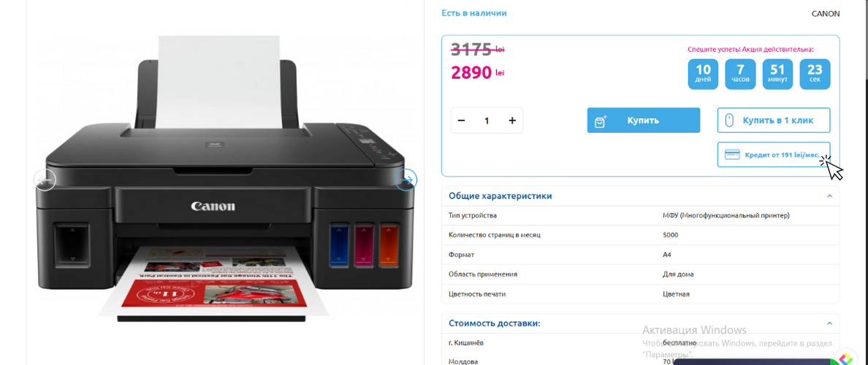Image resolution: width=868 pixels, height=365 pixels.
Task: Click the previous image arrow on the gallery
Action: tap(45, 180)
